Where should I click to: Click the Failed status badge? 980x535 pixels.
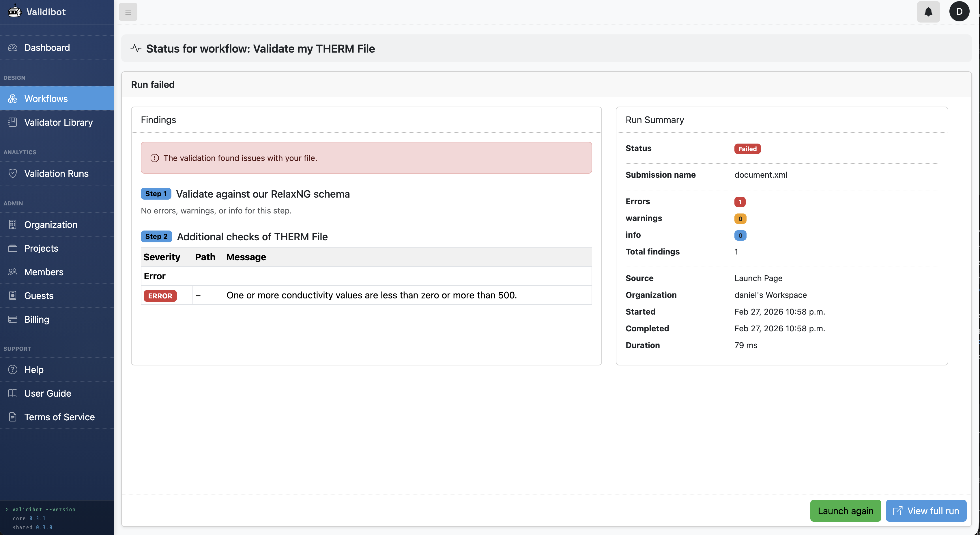coord(747,148)
